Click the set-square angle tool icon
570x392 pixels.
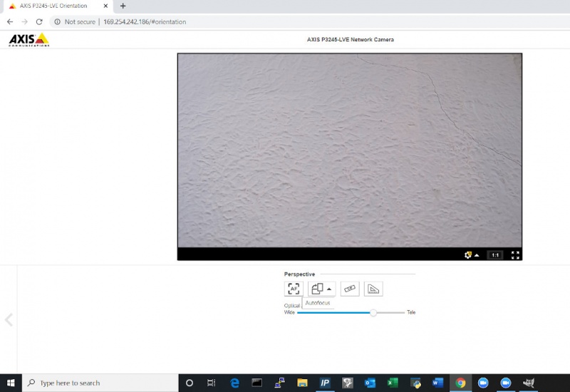373,289
